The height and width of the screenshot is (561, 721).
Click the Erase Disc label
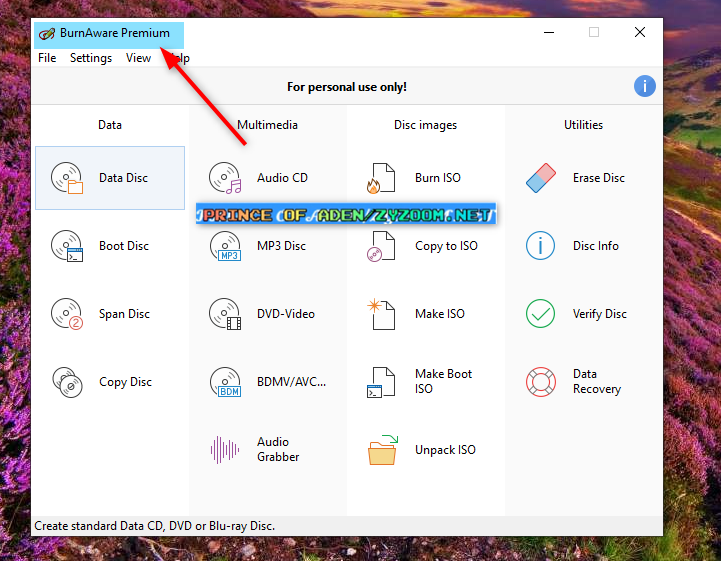[599, 178]
